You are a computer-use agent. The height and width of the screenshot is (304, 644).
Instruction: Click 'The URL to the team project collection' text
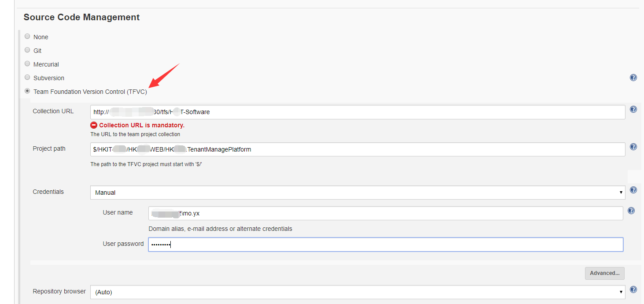pyautogui.click(x=135, y=134)
